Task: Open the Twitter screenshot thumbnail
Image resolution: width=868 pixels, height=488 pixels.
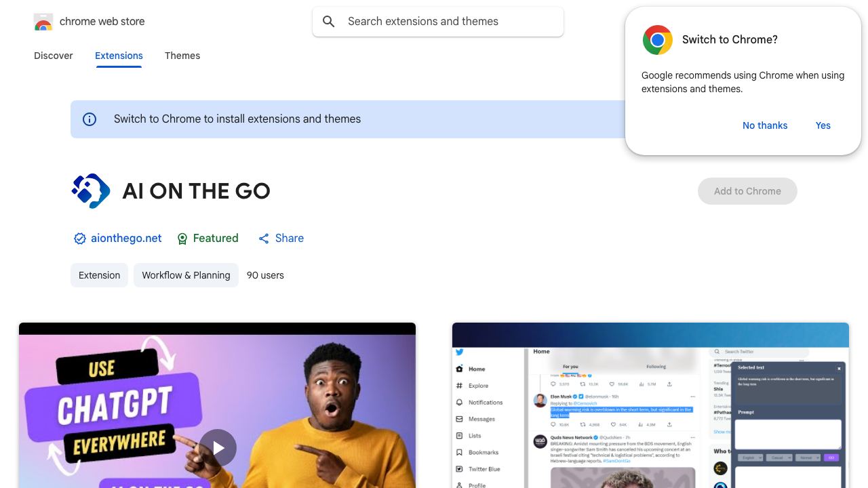Action: (650, 405)
